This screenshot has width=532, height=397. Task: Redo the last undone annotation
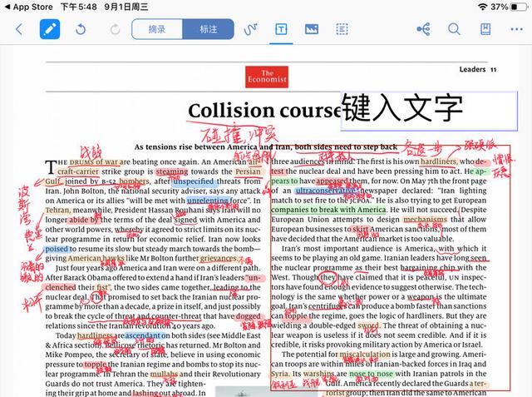click(x=115, y=29)
